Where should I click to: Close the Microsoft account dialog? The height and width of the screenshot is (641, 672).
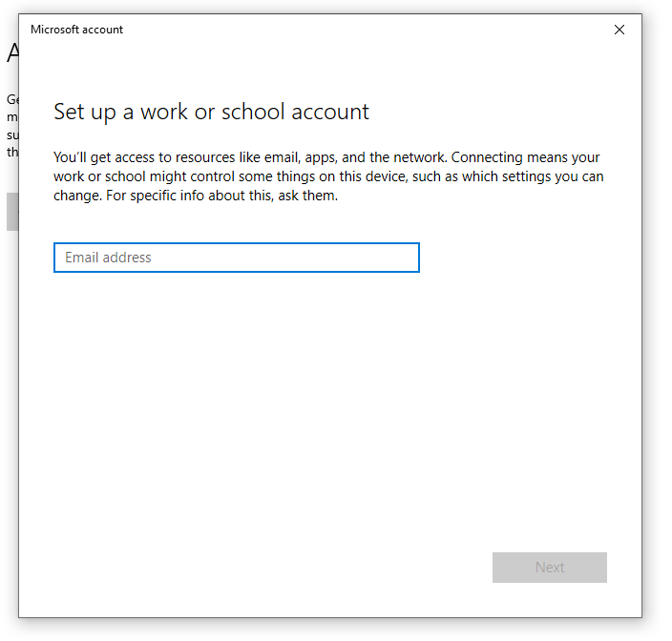619,30
